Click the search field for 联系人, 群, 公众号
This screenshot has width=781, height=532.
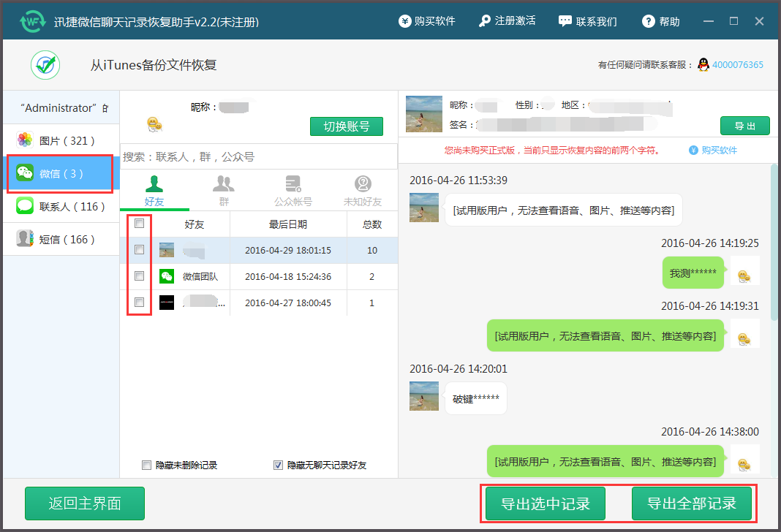pyautogui.click(x=256, y=156)
